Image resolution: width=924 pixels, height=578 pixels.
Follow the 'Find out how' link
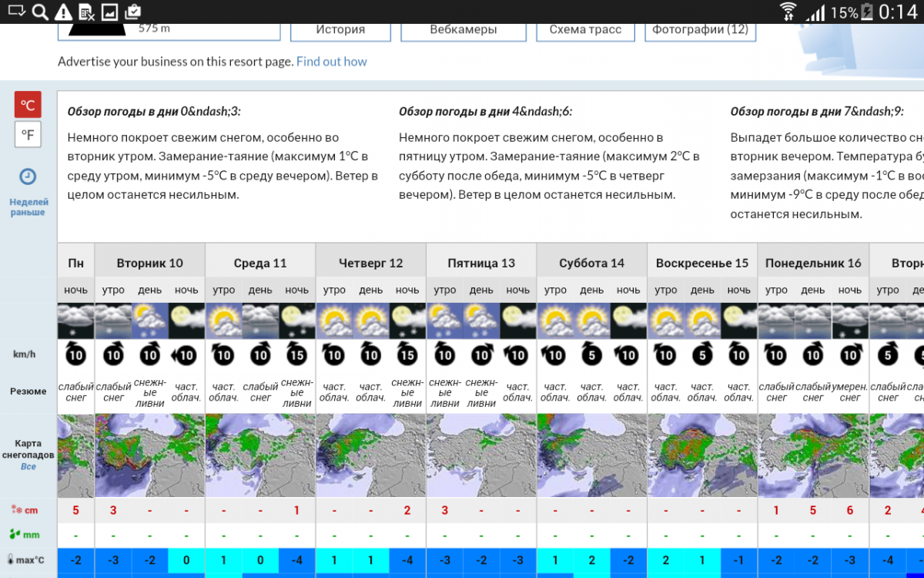tap(332, 62)
